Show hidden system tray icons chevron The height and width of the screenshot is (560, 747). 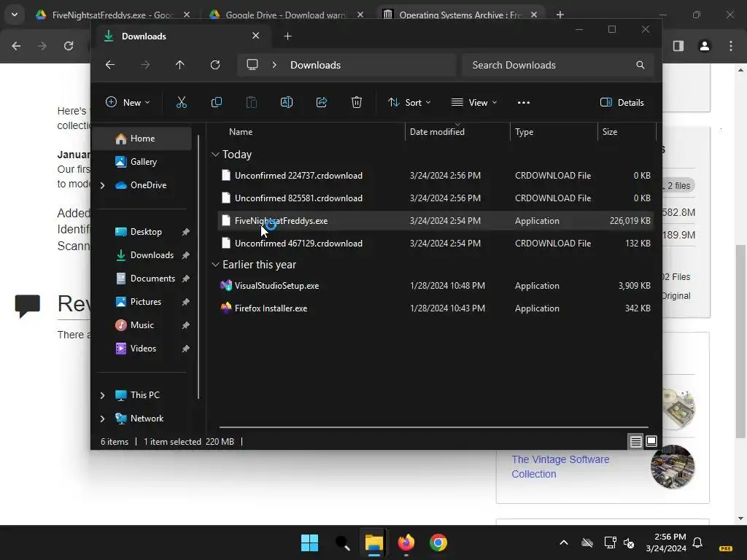pos(564,542)
